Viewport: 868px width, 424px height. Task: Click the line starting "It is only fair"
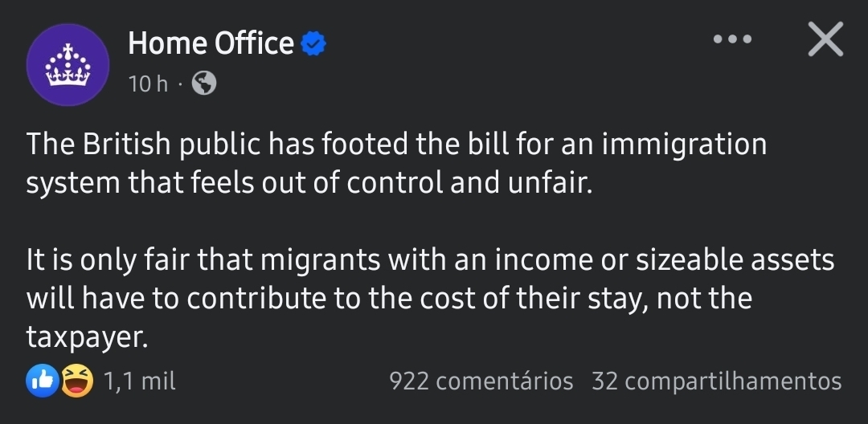[430, 261]
